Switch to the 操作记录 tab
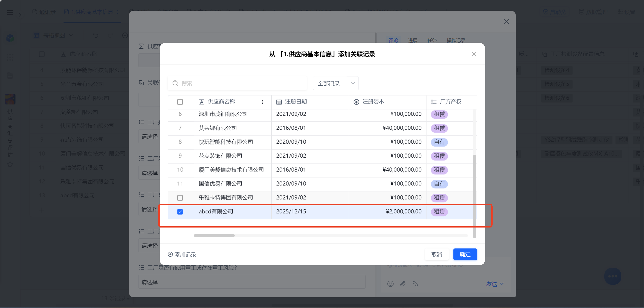The height and width of the screenshot is (308, 644). tap(456, 40)
